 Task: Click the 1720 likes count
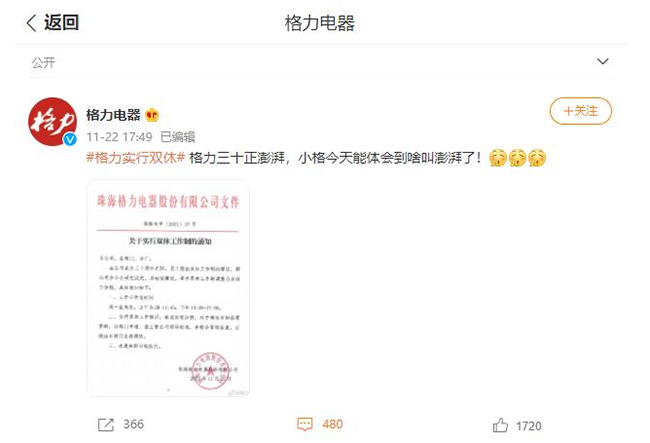pyautogui.click(x=529, y=426)
